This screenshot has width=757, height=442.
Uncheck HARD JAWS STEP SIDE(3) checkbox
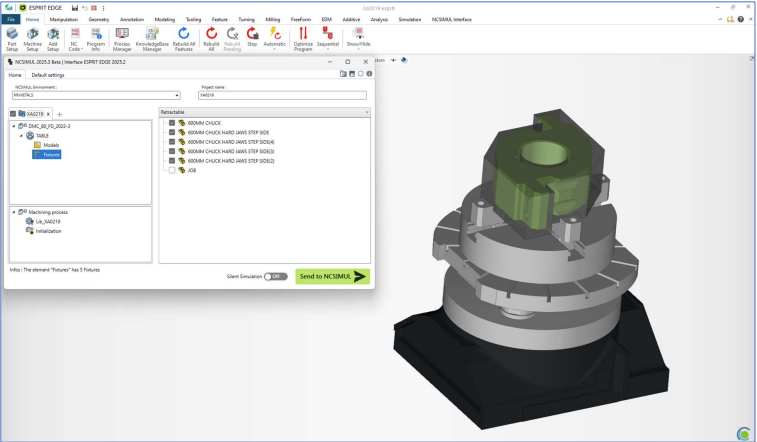(172, 151)
